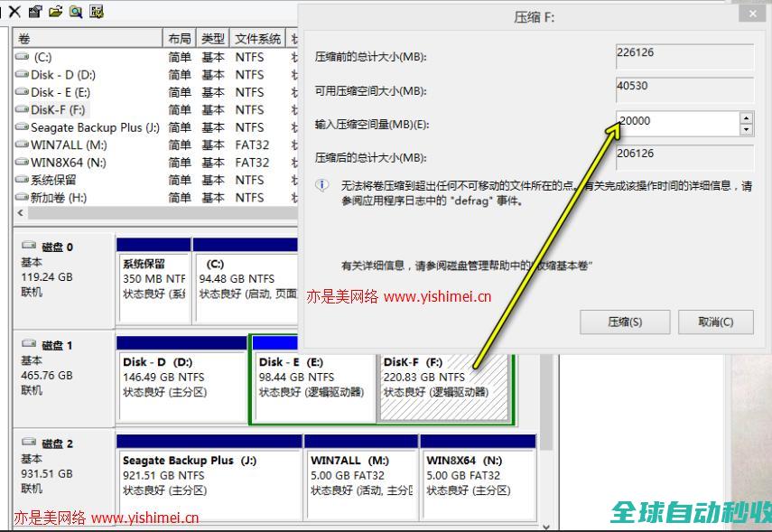
Task: Decrease shrink size with the down spinner arrow
Action: click(x=746, y=129)
